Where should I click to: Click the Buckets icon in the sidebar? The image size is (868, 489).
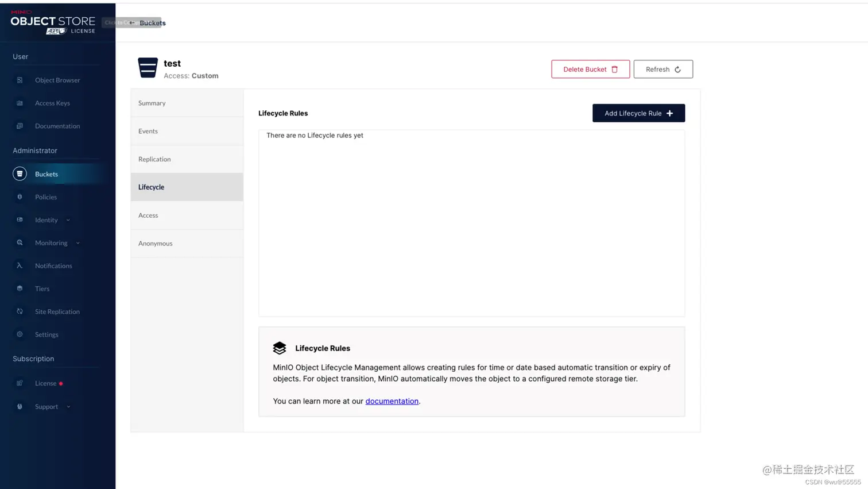20,174
